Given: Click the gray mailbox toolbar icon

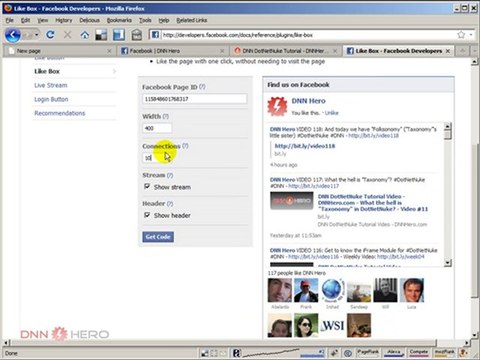Looking at the screenshot, I should click(x=136, y=35).
